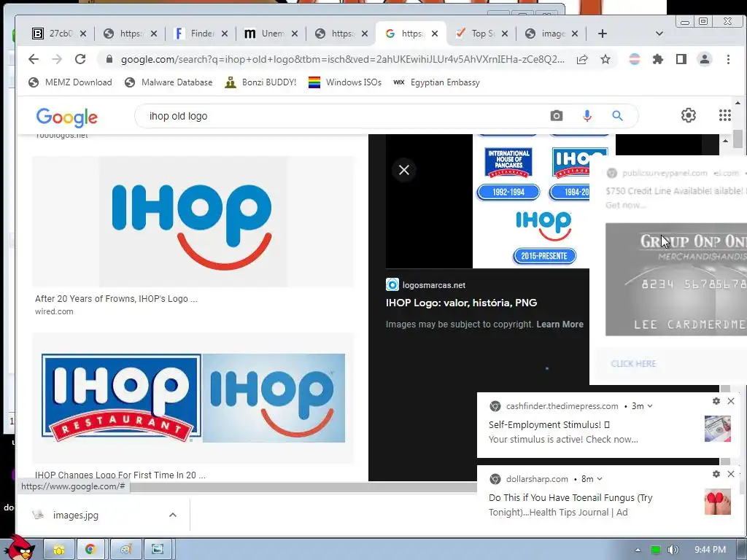Click the striped extension icon beside bookmark star
The height and width of the screenshot is (560, 747).
coord(635,60)
